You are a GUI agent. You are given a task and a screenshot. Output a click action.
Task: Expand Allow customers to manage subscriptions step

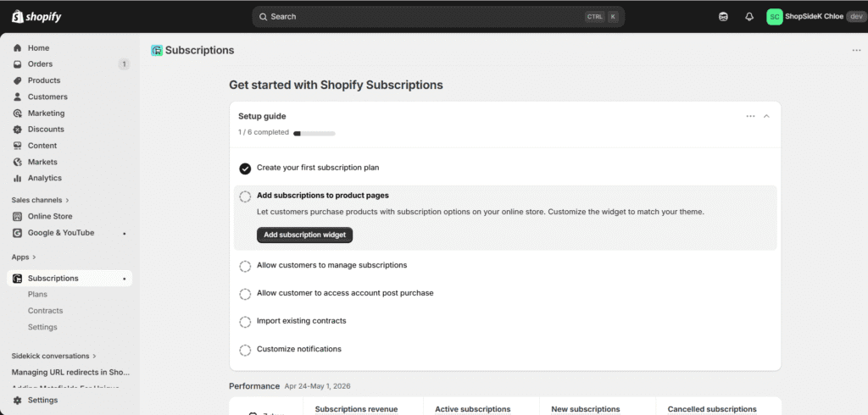[331, 265]
